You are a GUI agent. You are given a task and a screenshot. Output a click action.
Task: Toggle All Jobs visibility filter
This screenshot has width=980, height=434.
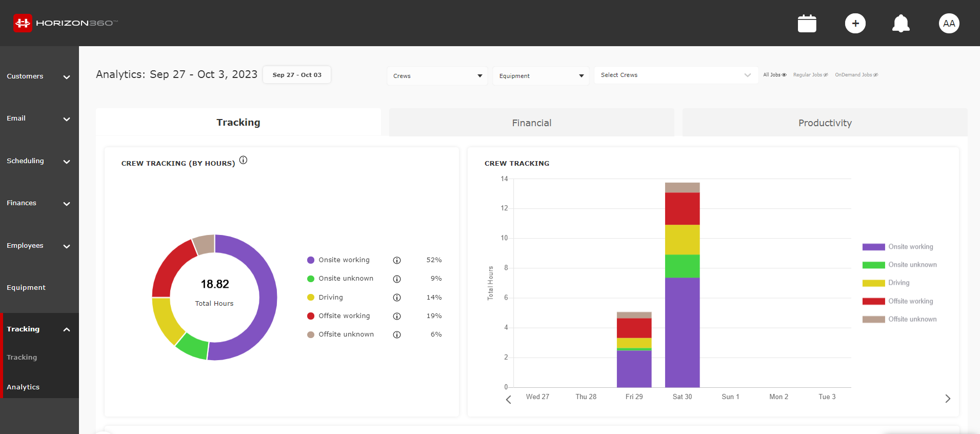pyautogui.click(x=774, y=75)
